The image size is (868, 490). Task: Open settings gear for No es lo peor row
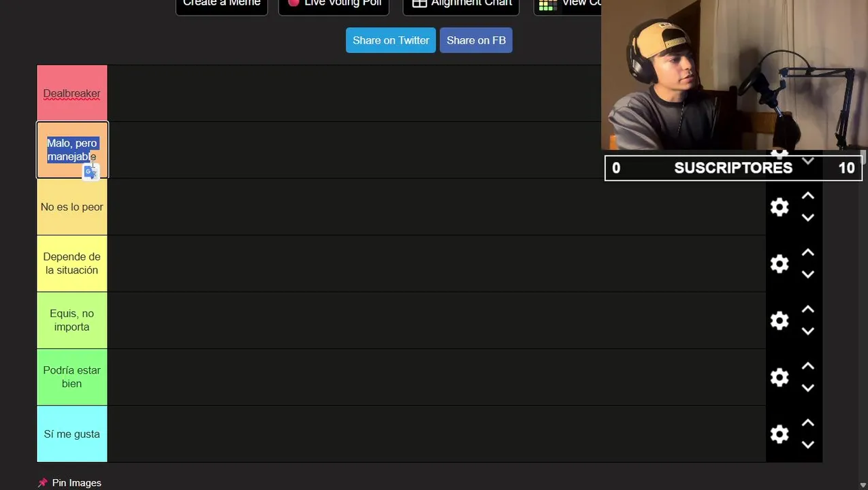[x=779, y=207]
